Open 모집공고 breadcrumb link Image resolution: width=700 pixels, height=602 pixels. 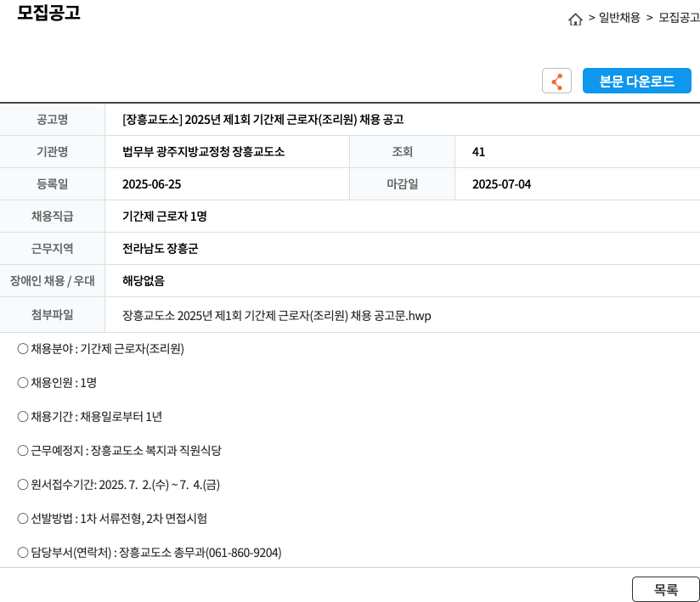point(679,18)
